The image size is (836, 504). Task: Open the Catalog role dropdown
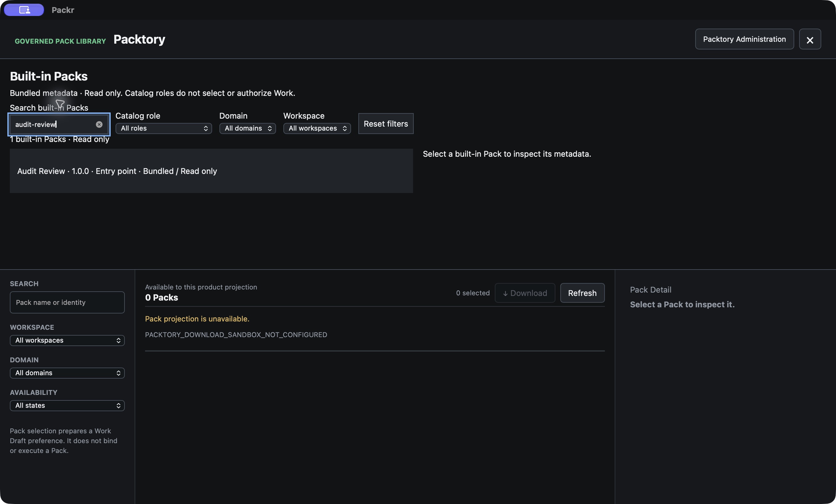point(164,128)
